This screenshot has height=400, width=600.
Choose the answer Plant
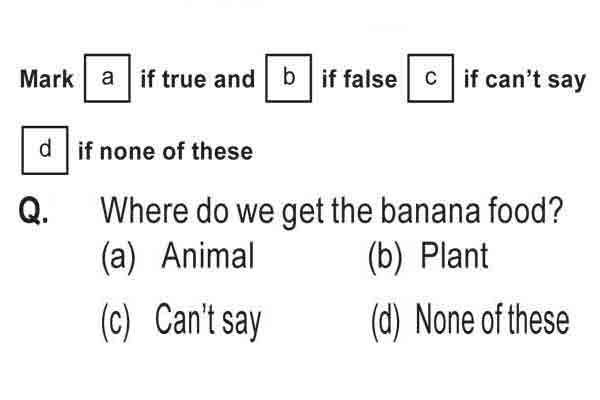point(454,255)
